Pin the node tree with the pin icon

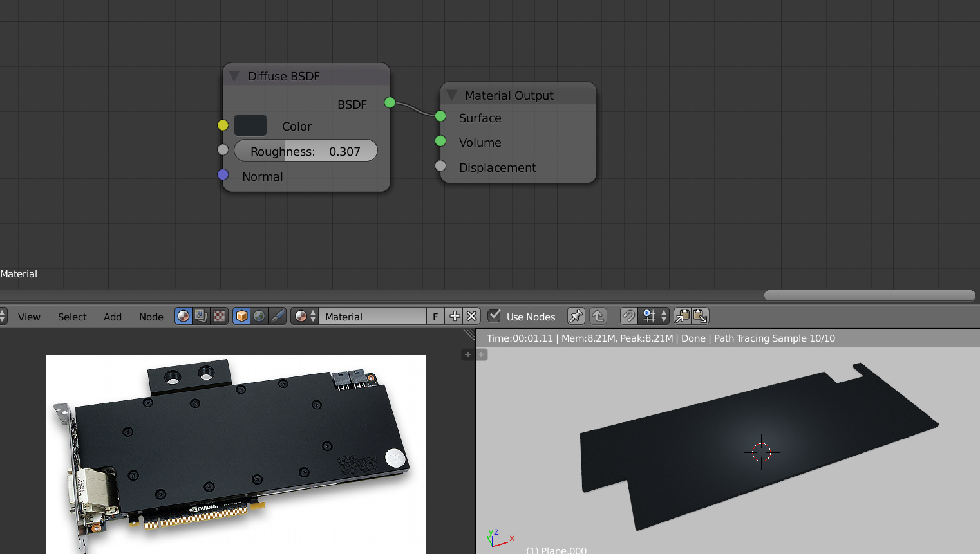tap(576, 317)
